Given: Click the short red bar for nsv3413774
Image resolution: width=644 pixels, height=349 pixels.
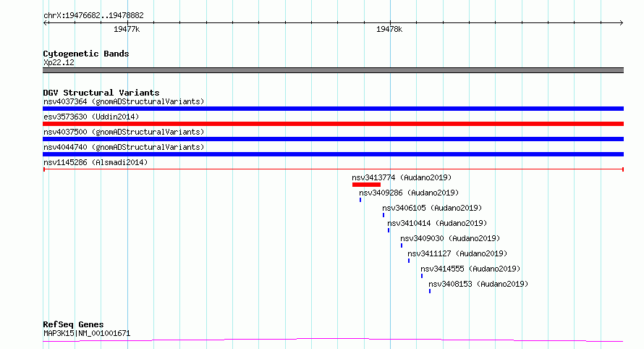Looking at the screenshot, I should click(366, 185).
